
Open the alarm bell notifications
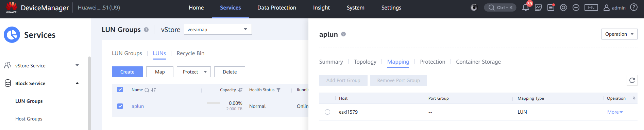[525, 7]
